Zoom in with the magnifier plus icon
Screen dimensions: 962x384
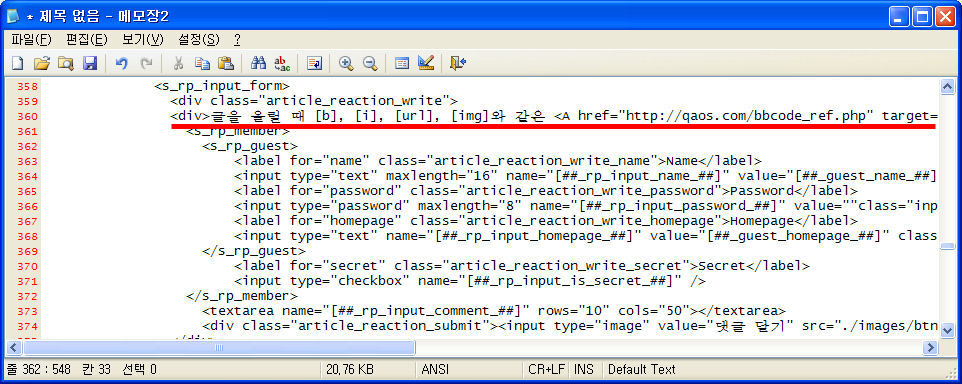347,63
